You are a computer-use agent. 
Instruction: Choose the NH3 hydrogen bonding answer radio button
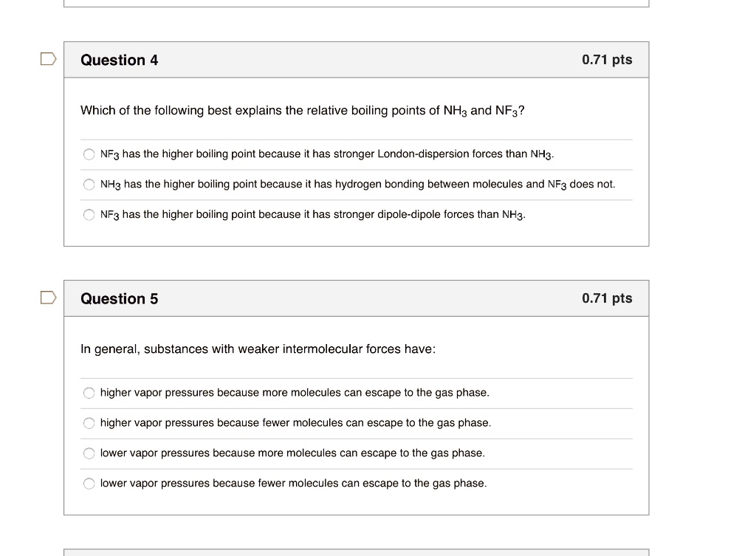tap(89, 185)
